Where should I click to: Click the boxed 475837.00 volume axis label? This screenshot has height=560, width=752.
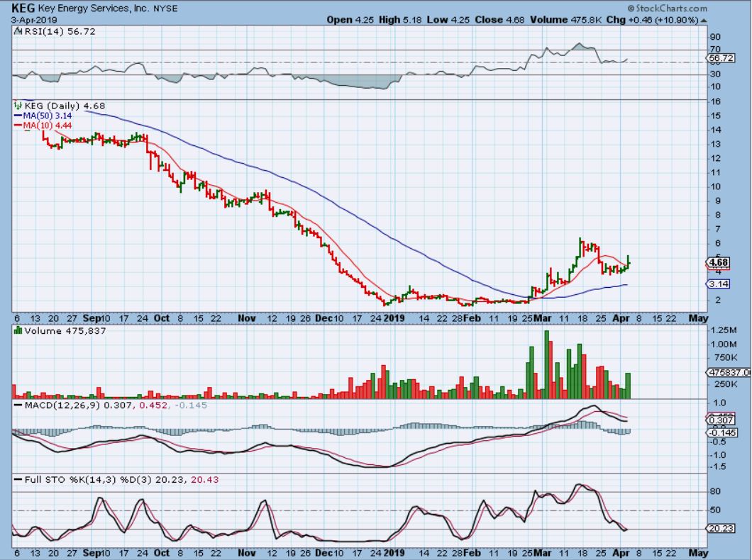pos(729,372)
